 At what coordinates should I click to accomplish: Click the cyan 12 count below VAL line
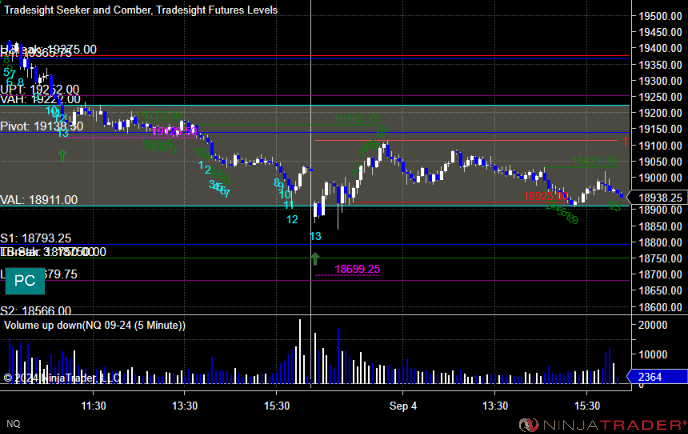click(x=292, y=219)
